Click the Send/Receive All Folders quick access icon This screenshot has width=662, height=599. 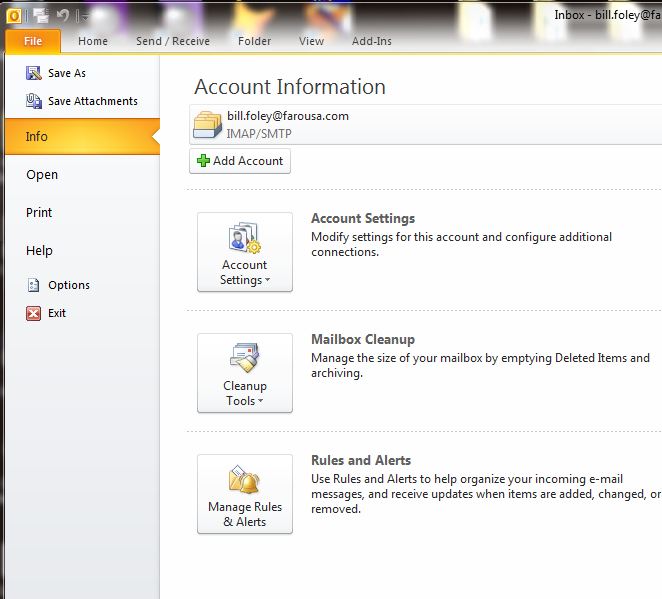click(41, 16)
